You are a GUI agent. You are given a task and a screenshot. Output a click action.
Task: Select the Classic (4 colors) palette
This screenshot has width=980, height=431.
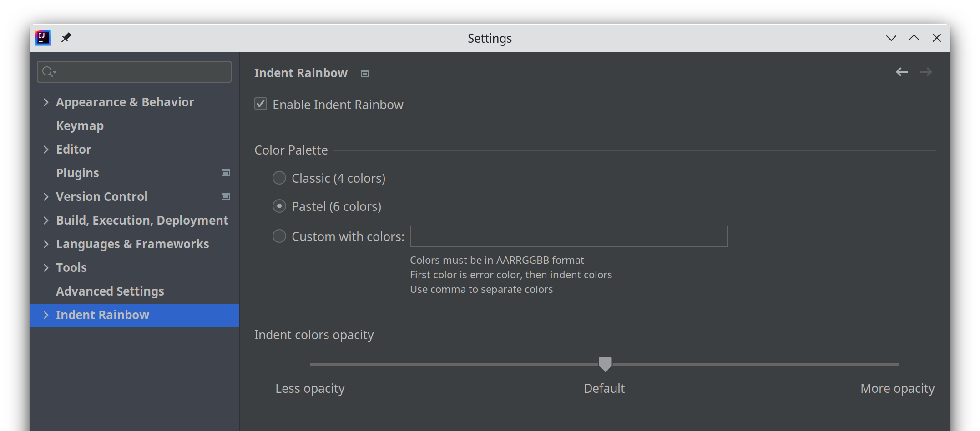pyautogui.click(x=279, y=178)
